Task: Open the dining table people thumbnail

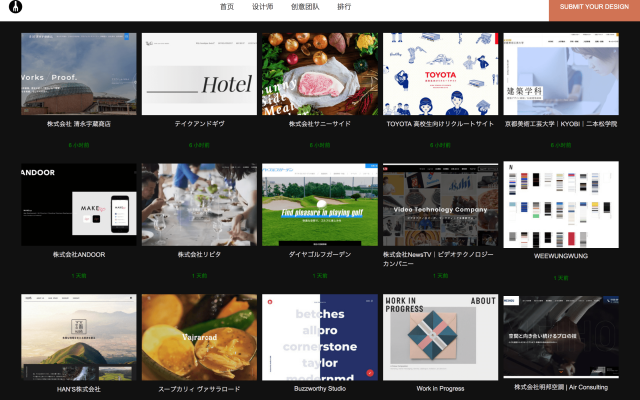Action: pos(199,204)
